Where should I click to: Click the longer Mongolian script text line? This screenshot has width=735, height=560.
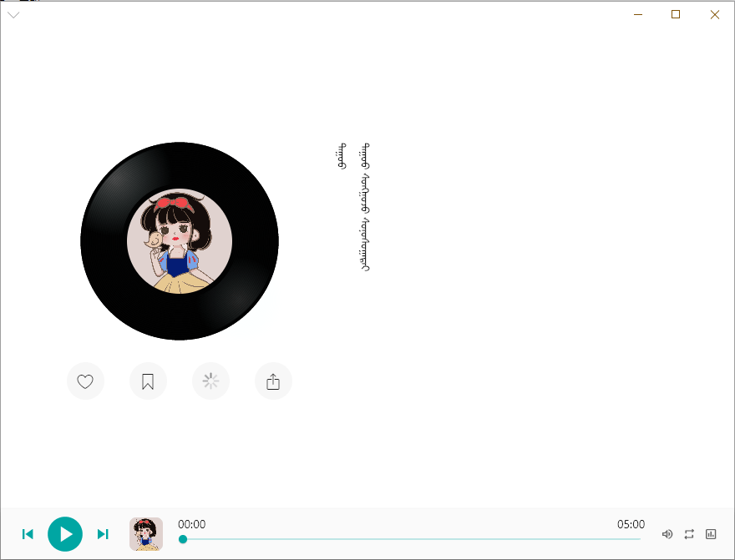click(364, 207)
